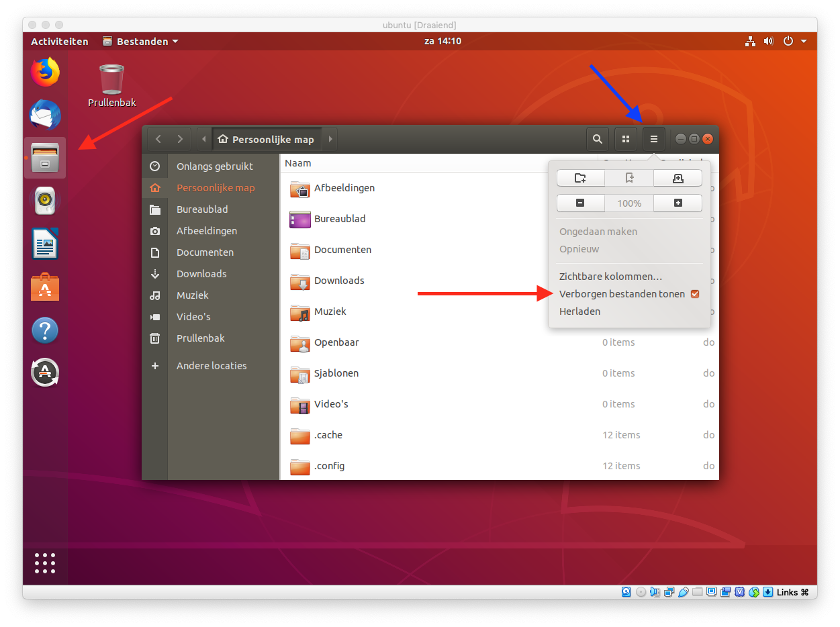This screenshot has width=840, height=627.
Task: Select 'Onlangs gebruikt' in the sidebar
Action: click(x=214, y=166)
